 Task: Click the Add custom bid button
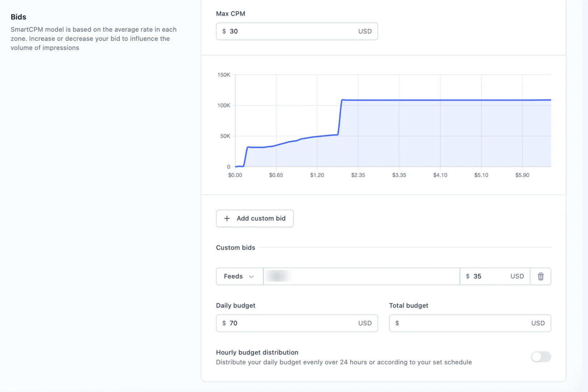point(255,218)
